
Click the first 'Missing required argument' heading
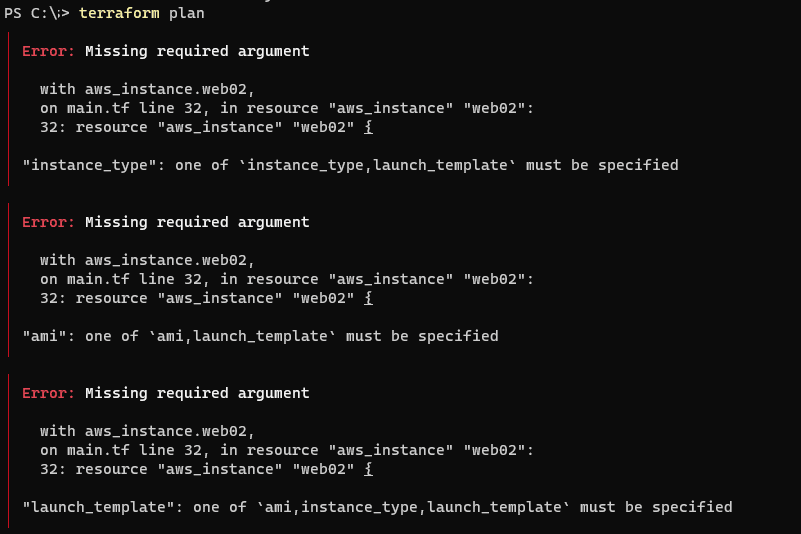coord(197,51)
